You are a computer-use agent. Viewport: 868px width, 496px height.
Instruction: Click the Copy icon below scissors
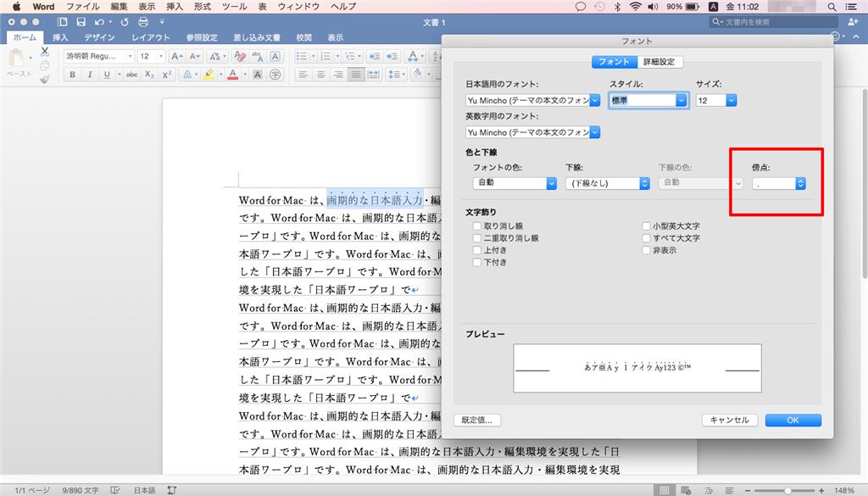tap(45, 65)
